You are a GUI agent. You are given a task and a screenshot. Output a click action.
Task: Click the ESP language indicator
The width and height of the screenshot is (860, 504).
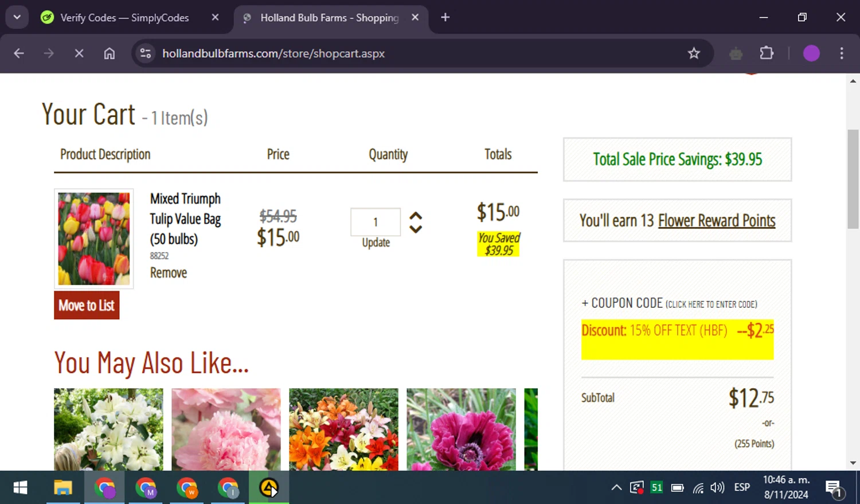(742, 487)
